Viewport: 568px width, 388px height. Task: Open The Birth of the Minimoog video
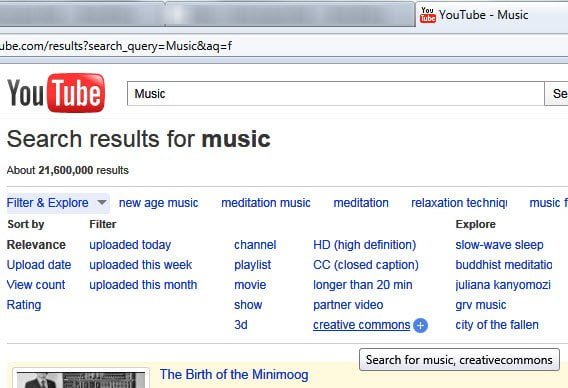tap(234, 375)
